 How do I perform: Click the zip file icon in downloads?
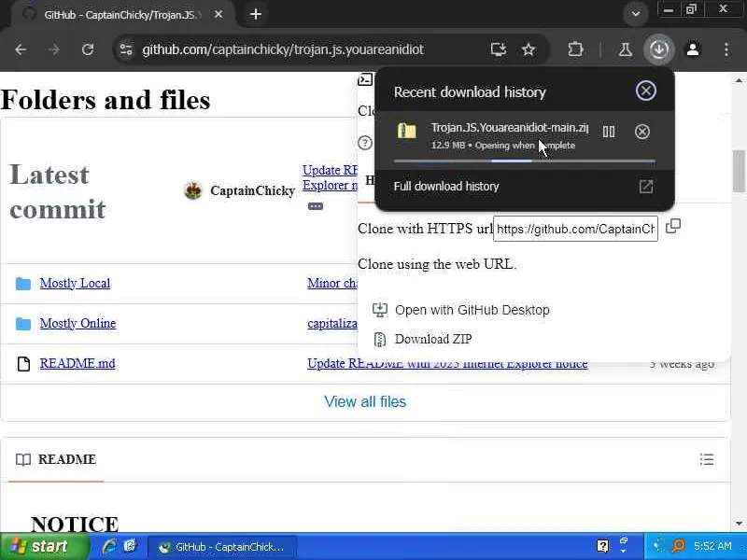point(407,131)
